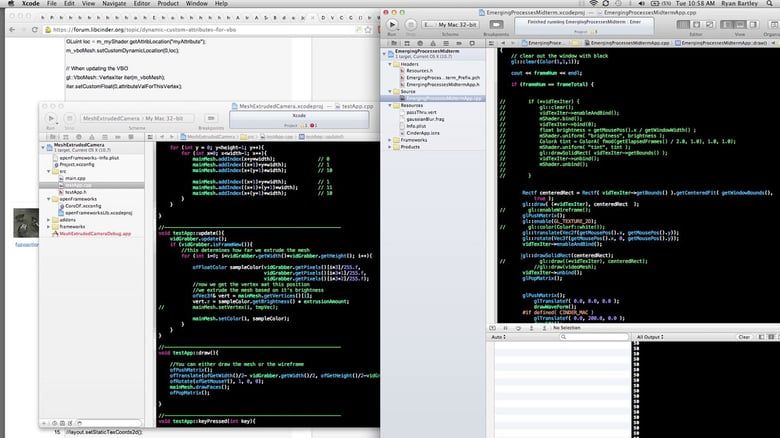Screen dimensions: 780x438
Task: Click the browser back arrow
Action: (x=12, y=30)
